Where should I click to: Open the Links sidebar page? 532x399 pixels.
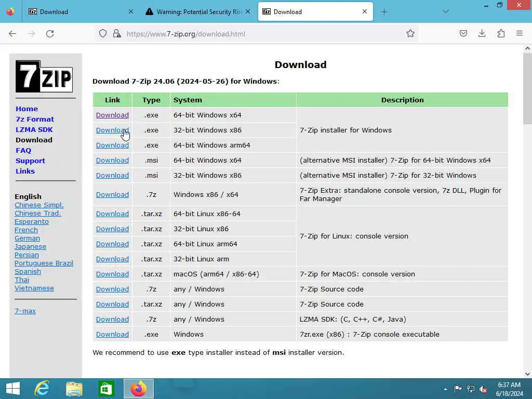point(25,171)
